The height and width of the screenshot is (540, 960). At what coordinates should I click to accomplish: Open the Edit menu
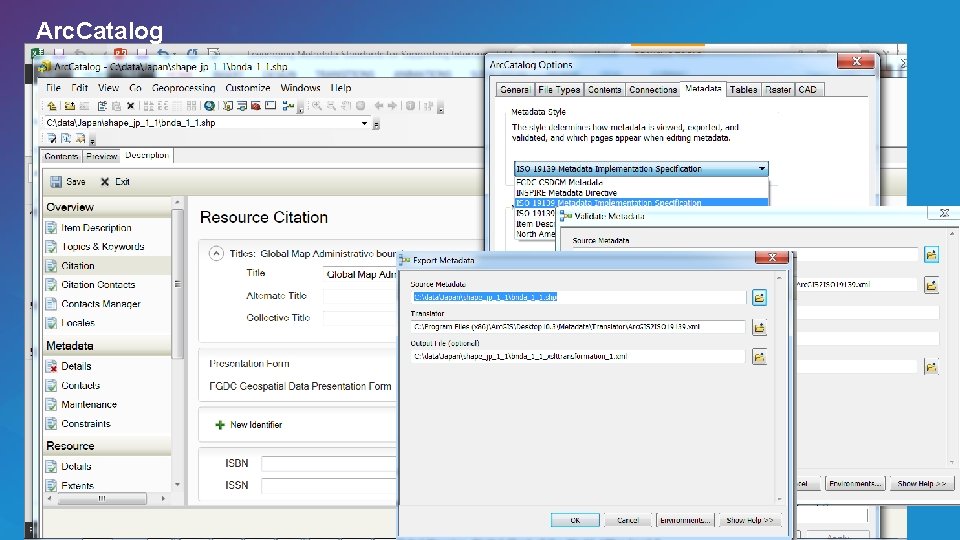(x=80, y=88)
